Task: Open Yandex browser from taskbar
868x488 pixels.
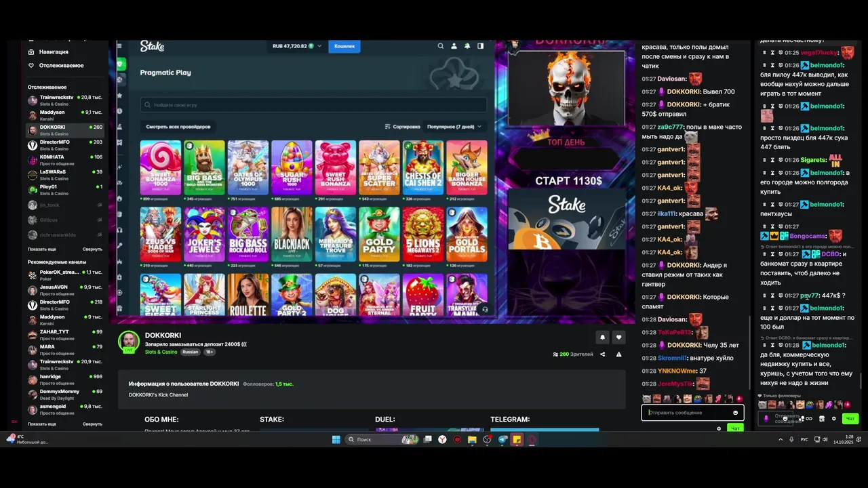Action: [x=442, y=439]
